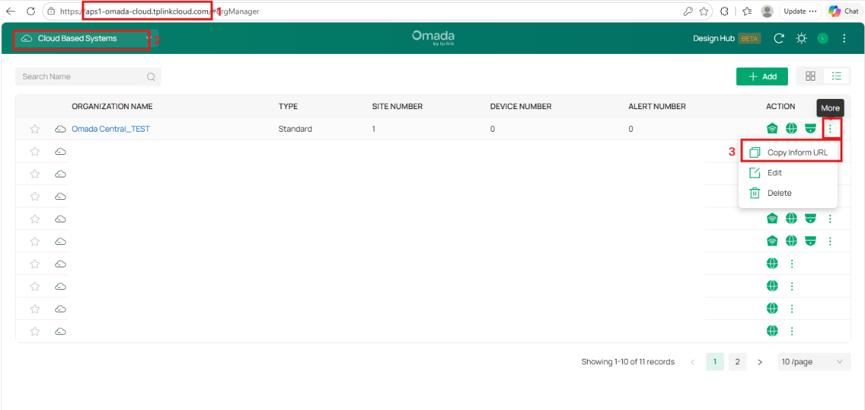Click the password key icon in the address bar
865x410 pixels.
(x=688, y=11)
